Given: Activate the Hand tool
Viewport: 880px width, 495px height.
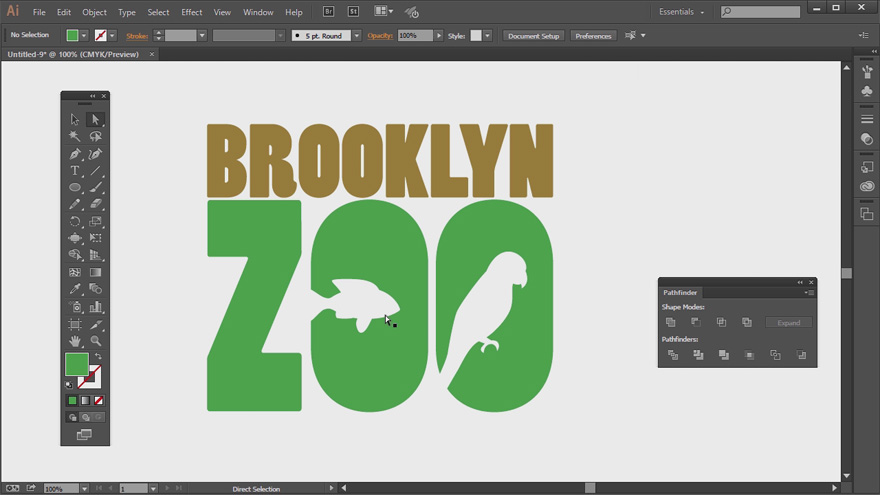Looking at the screenshot, I should point(75,341).
